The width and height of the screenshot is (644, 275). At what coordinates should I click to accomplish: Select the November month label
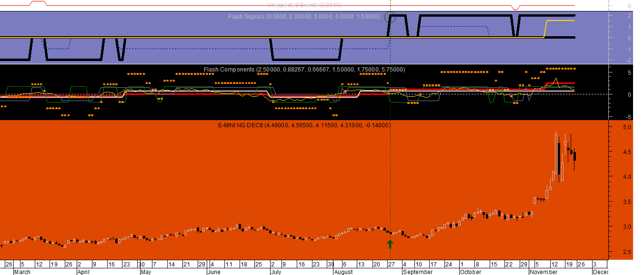pyautogui.click(x=543, y=272)
